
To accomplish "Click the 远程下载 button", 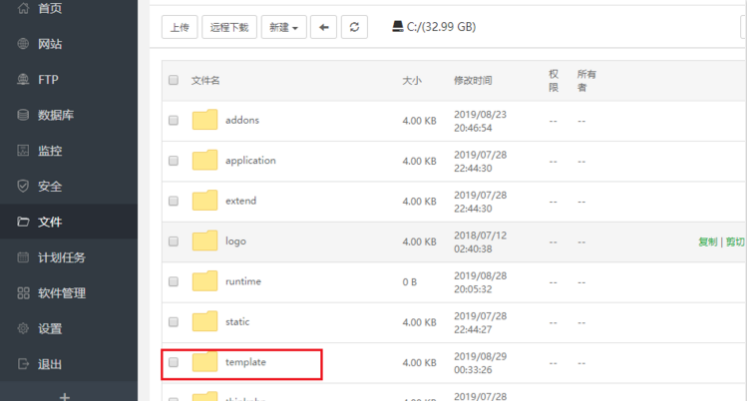I will pos(229,28).
